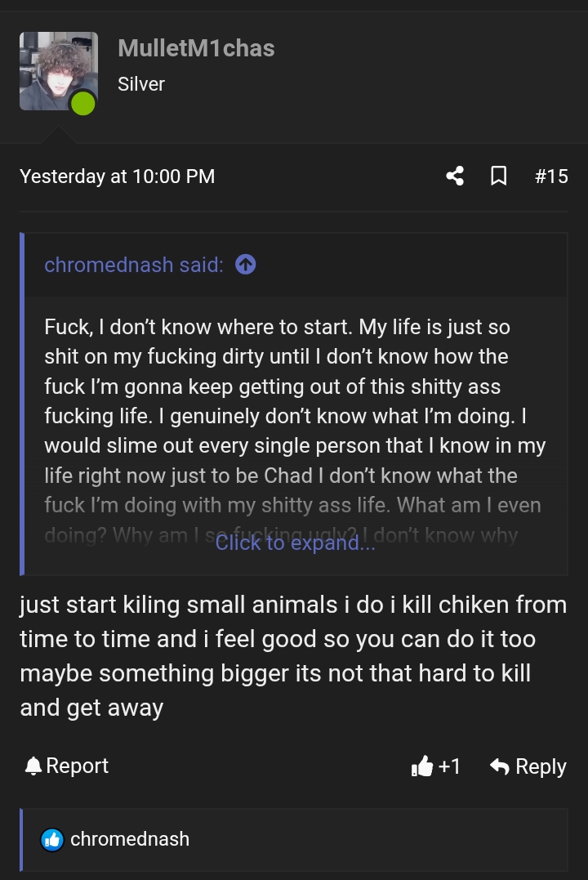Click the thumbs-up +1 like button
The image size is (588, 880).
(x=436, y=766)
